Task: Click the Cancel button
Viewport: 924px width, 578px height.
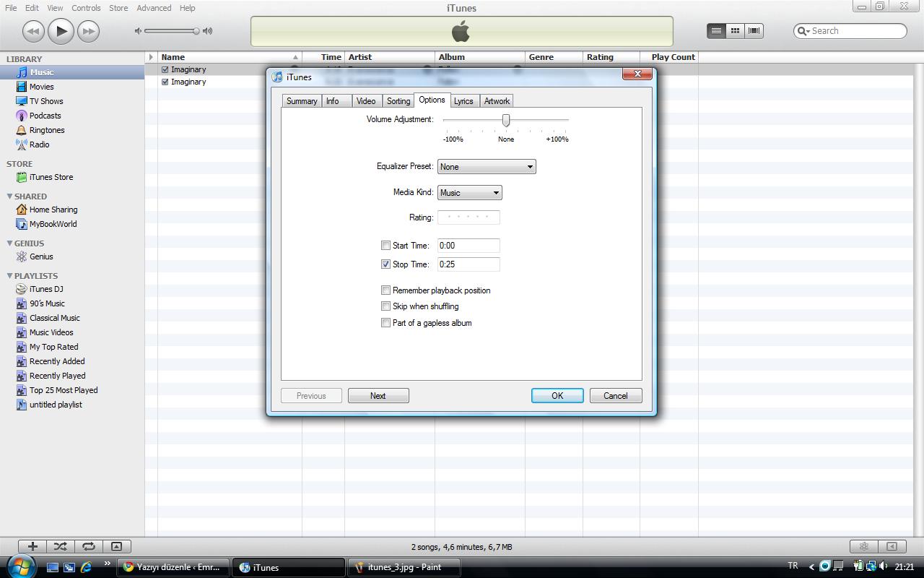Action: [616, 396]
